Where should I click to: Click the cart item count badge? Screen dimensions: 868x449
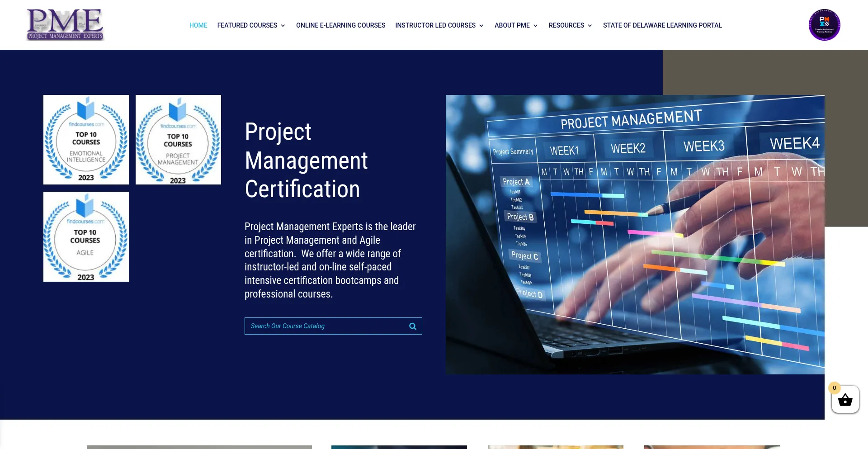tap(834, 388)
